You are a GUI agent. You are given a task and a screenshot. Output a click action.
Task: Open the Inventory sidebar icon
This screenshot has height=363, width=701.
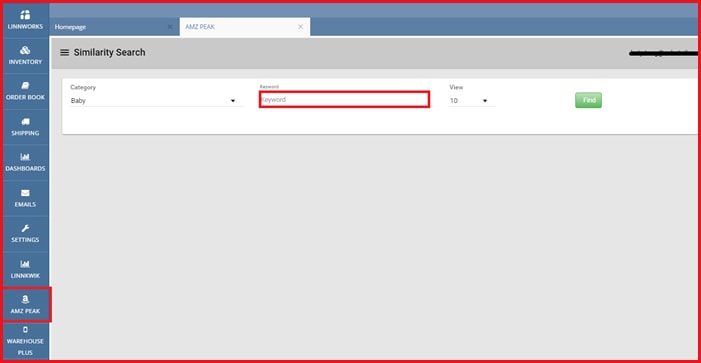(x=25, y=50)
